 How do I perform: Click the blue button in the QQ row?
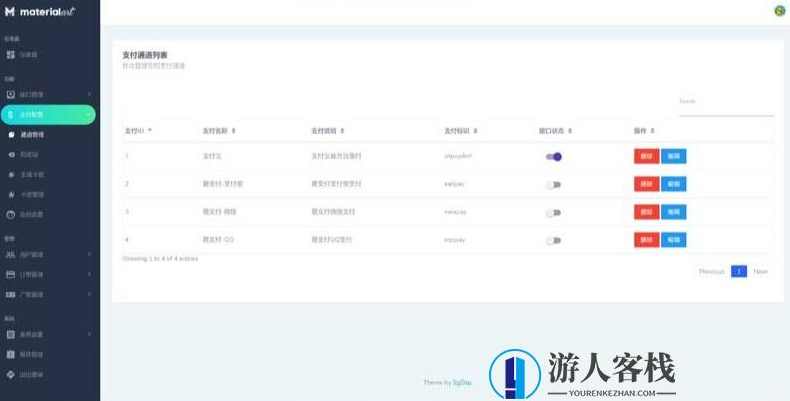click(674, 240)
